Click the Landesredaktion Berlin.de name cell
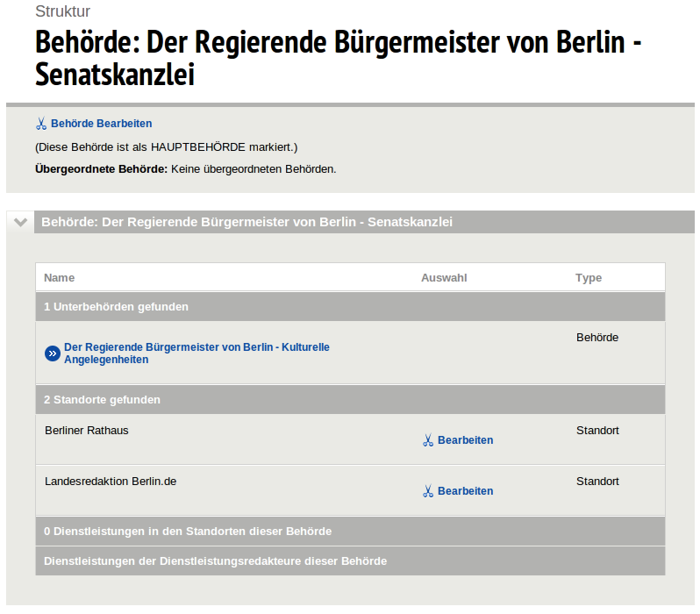This screenshot has height=614, width=700. [x=111, y=482]
